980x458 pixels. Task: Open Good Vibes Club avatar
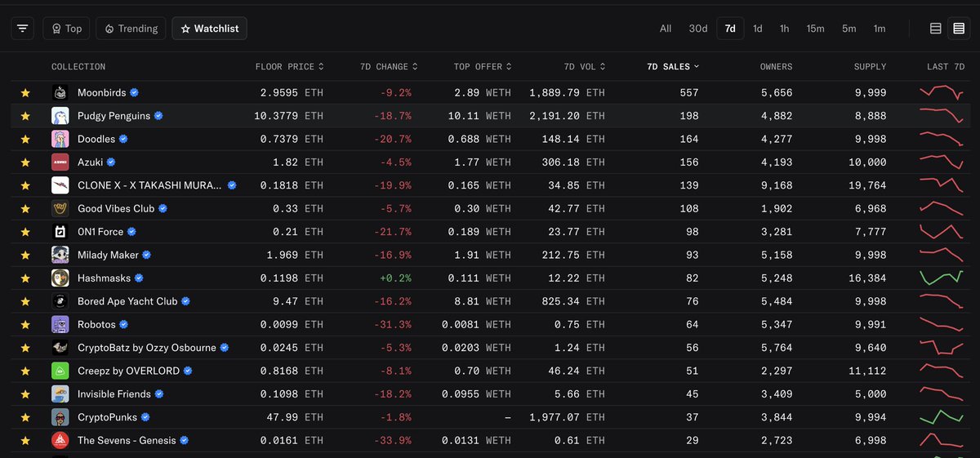point(60,208)
